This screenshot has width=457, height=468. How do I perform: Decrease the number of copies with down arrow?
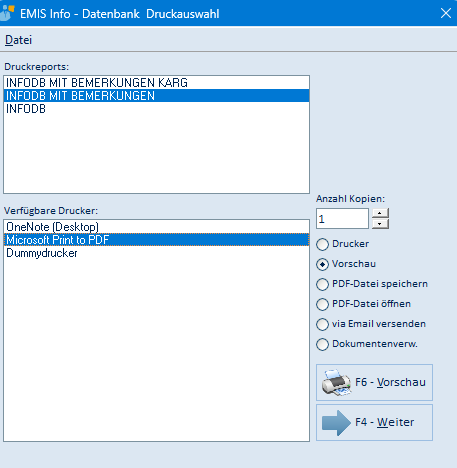[380, 224]
